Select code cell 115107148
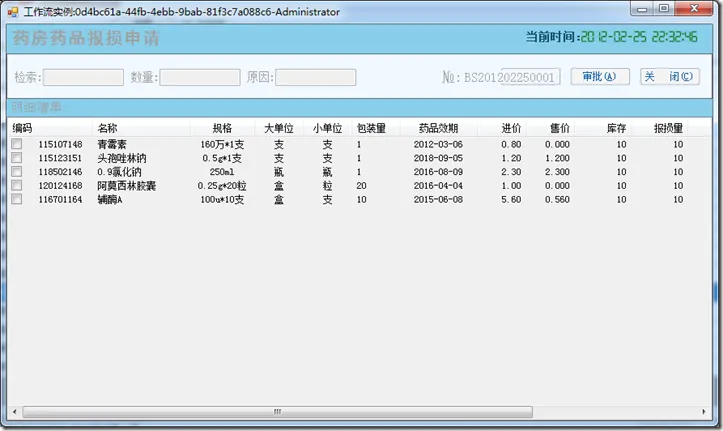Viewport: 723px width, 431px height. [x=60, y=144]
